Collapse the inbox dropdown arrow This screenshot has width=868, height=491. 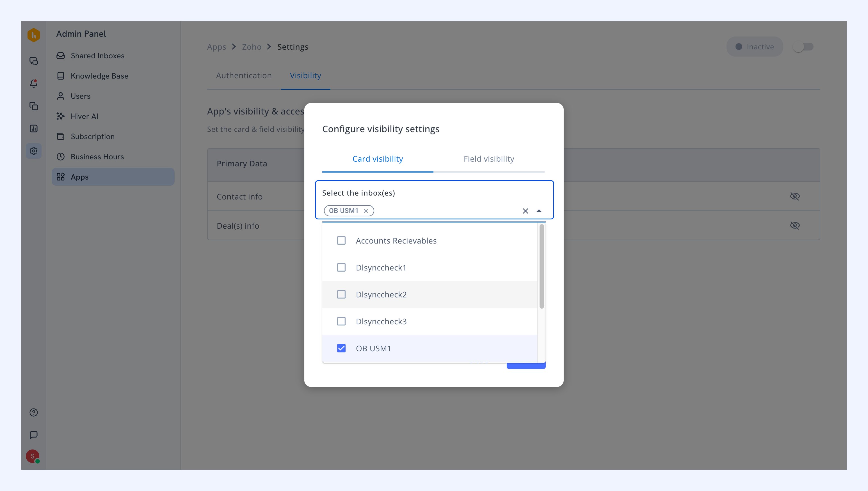tap(539, 211)
